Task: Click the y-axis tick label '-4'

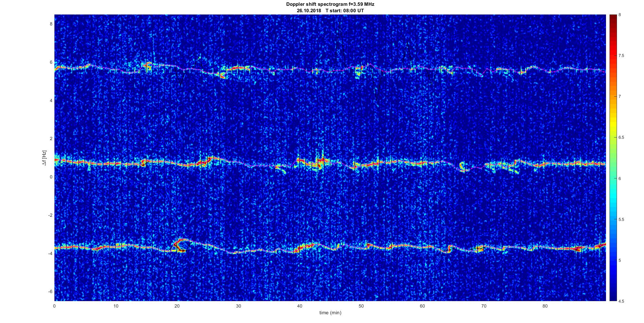Action: coord(50,253)
